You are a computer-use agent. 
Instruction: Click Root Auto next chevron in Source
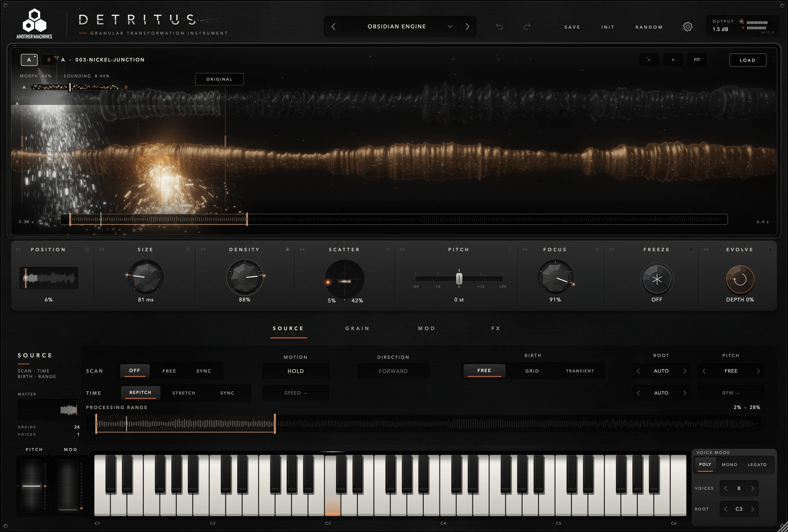click(684, 371)
